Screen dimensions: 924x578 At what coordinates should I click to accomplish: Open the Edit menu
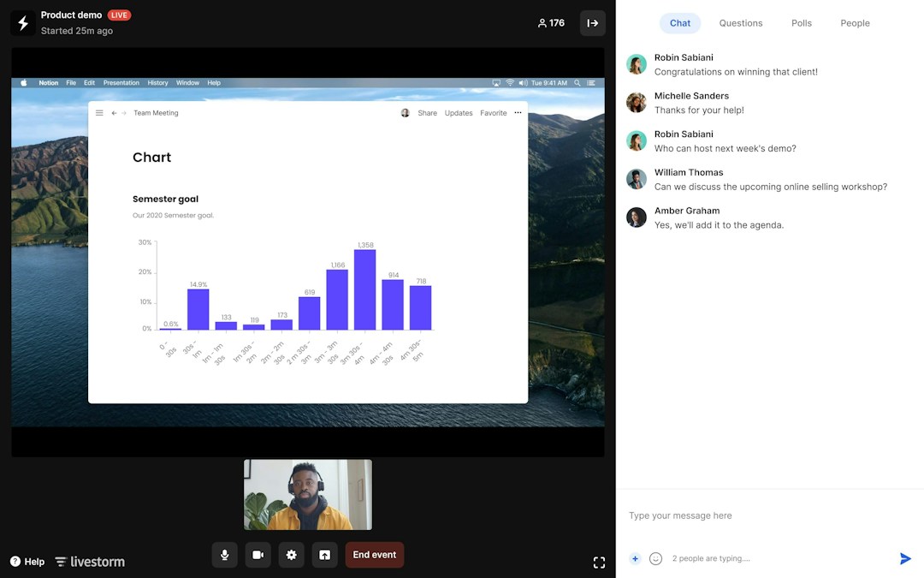pos(89,83)
